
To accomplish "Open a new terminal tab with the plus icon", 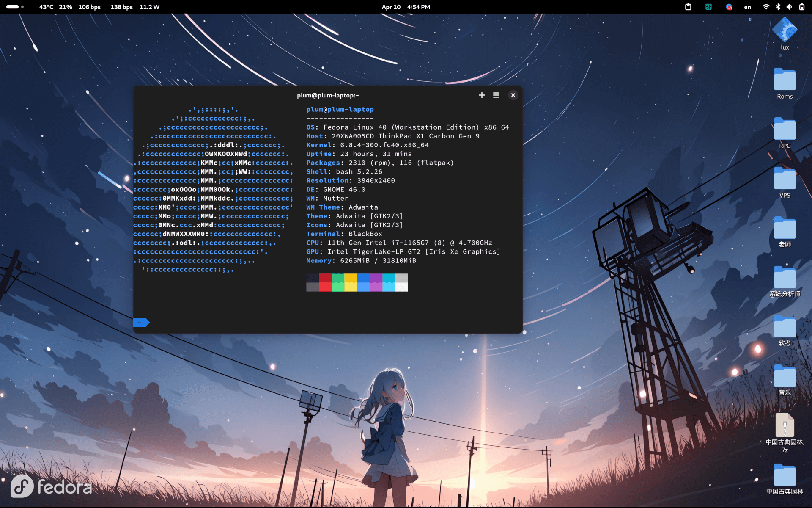I will [481, 95].
